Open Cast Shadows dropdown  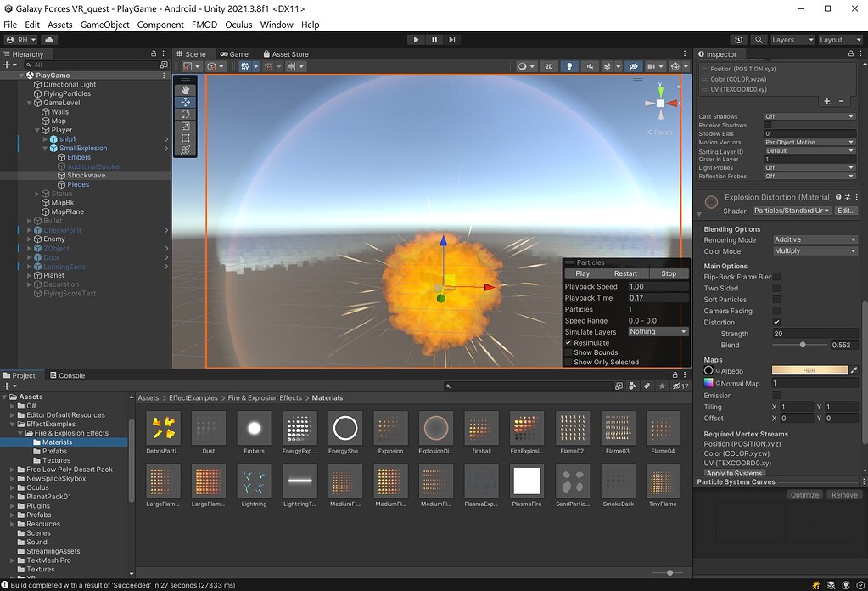[x=809, y=116]
